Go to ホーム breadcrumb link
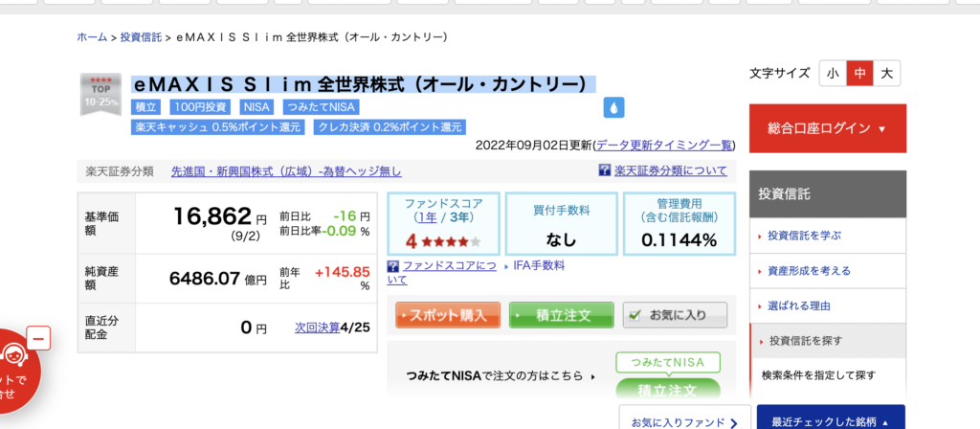980x429 pixels. pyautogui.click(x=93, y=37)
